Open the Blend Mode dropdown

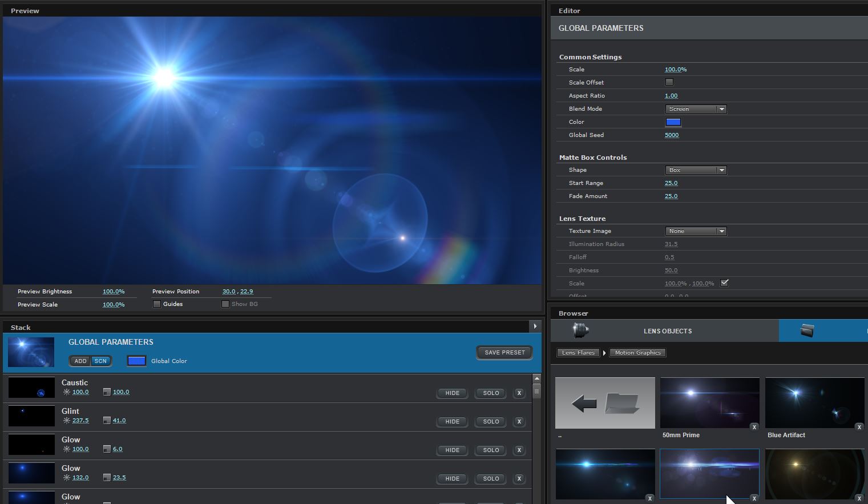(x=696, y=109)
